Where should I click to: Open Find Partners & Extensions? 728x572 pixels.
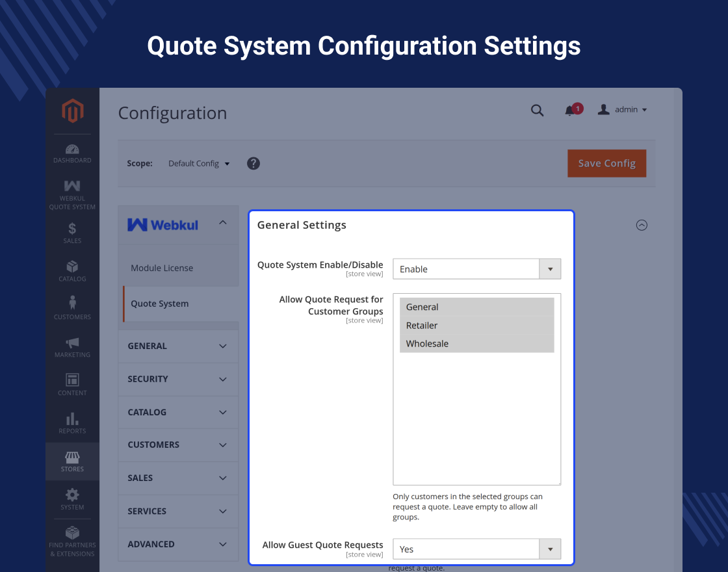72,541
